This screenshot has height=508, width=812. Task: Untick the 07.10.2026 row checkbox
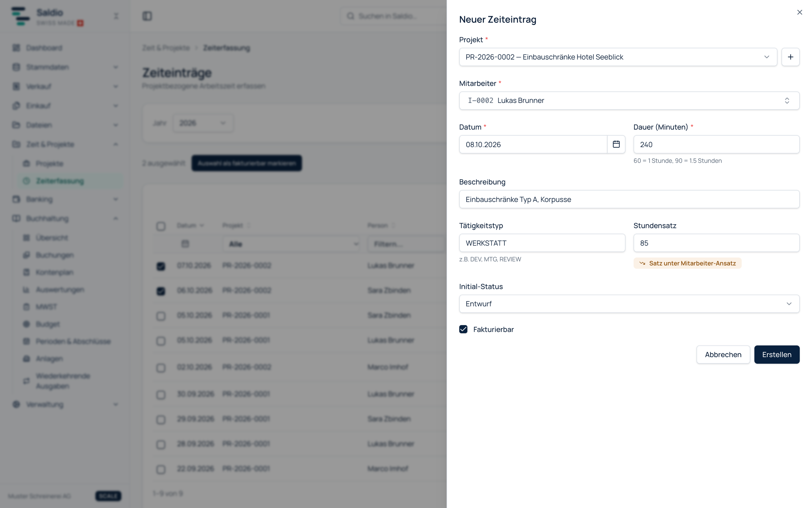click(161, 266)
